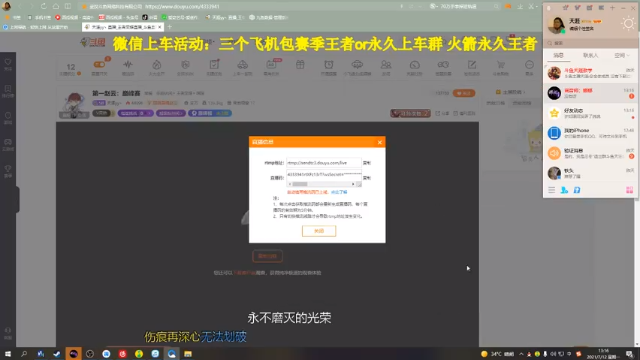Click the stream key horizontal scrollbar thumb
The image size is (640, 360).
click(x=300, y=184)
